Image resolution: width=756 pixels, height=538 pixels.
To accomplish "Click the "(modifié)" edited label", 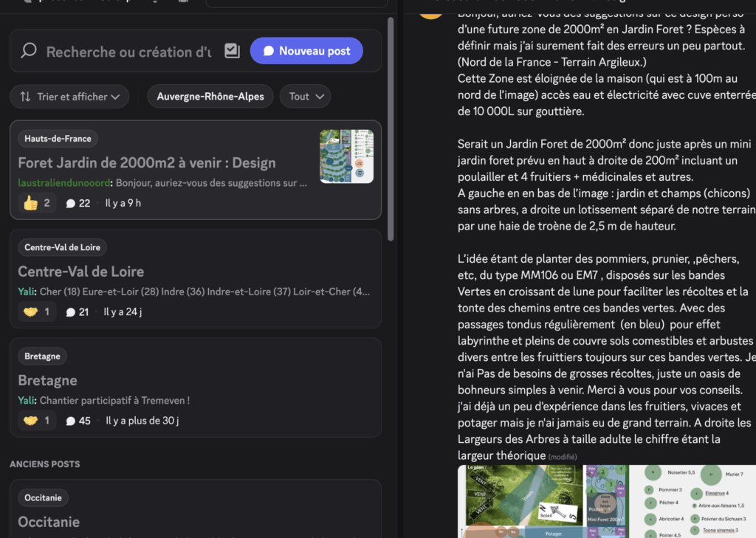I will [563, 457].
